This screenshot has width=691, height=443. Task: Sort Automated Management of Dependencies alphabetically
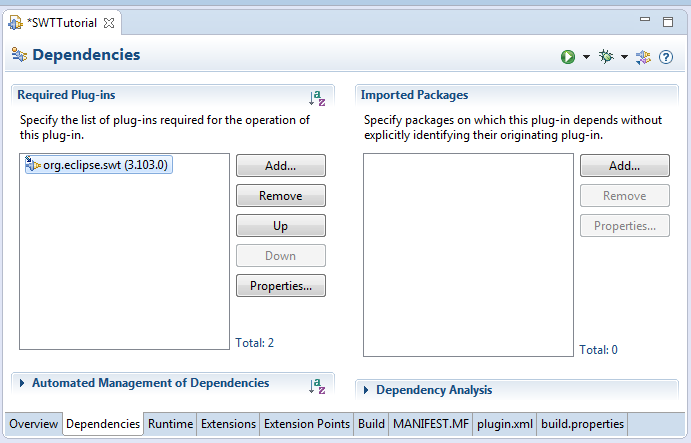[x=317, y=386]
